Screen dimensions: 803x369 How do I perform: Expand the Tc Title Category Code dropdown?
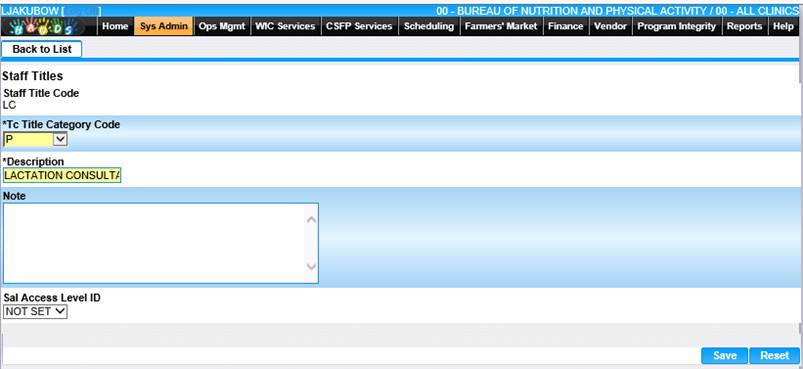[x=35, y=139]
